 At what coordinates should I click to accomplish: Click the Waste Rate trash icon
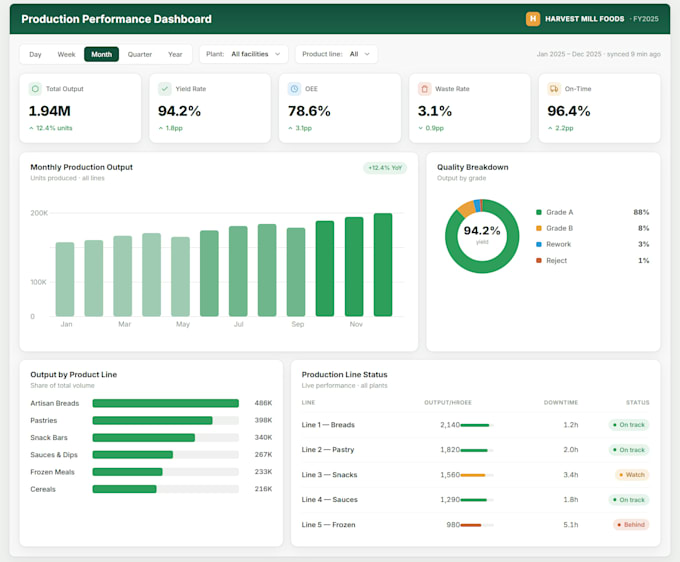click(x=425, y=89)
